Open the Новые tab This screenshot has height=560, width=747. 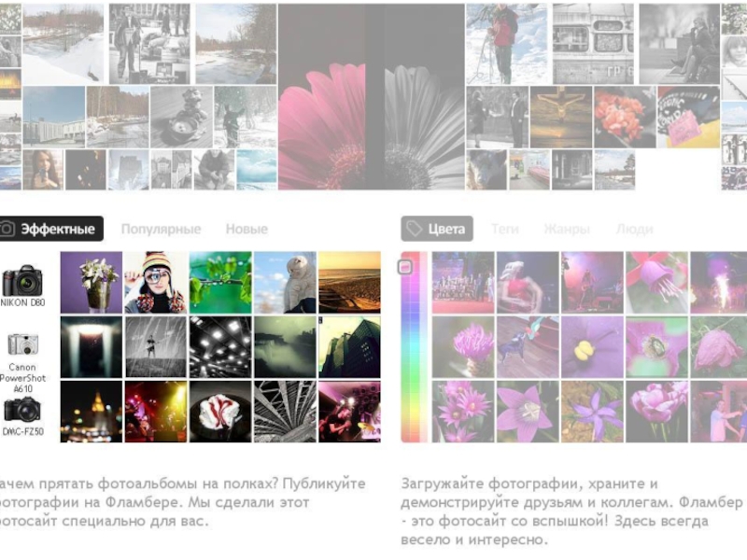(247, 229)
